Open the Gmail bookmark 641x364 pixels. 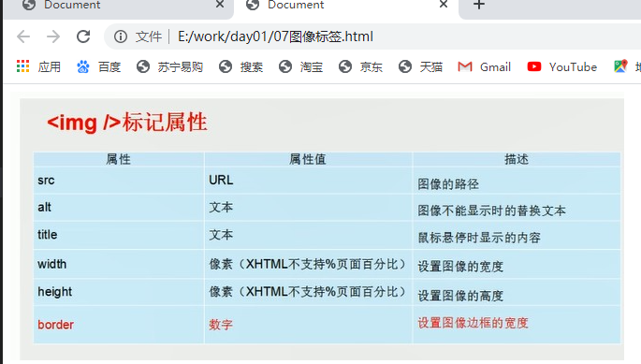(485, 66)
